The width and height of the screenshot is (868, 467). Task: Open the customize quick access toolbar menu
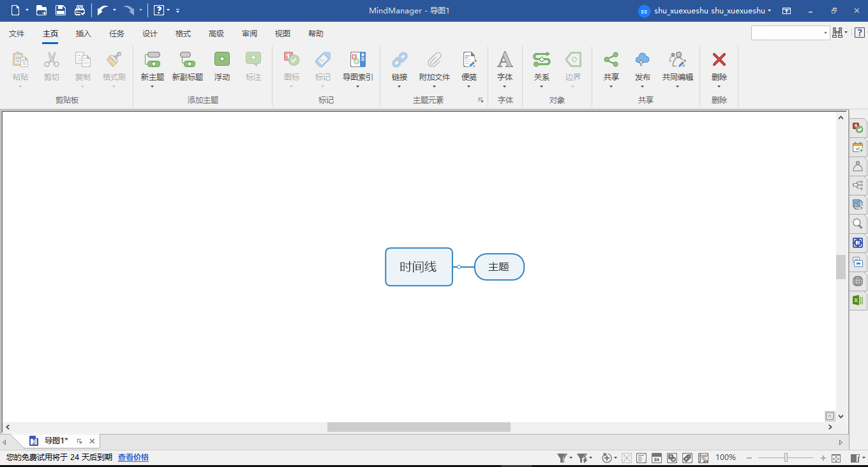pos(177,11)
